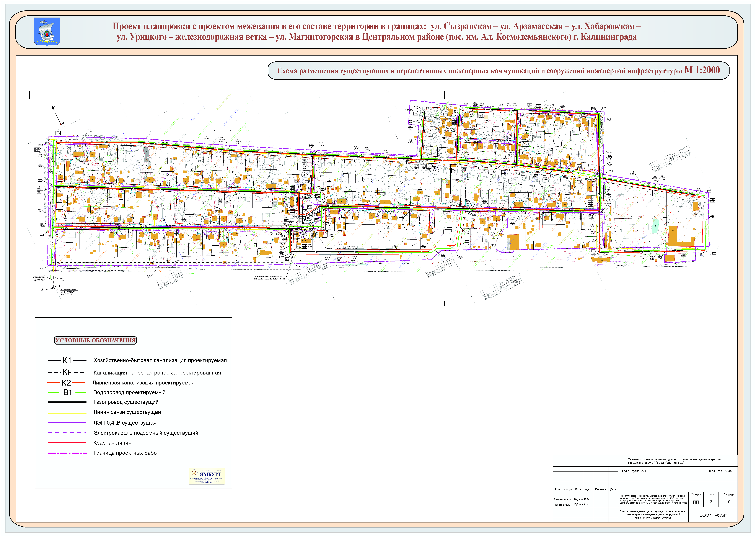This screenshot has width=756, height=537.
Task: Click the УСЛОВНЫЕ ОБОЗНАЧЕНИЯ legend heading
Action: pyautogui.click(x=96, y=340)
